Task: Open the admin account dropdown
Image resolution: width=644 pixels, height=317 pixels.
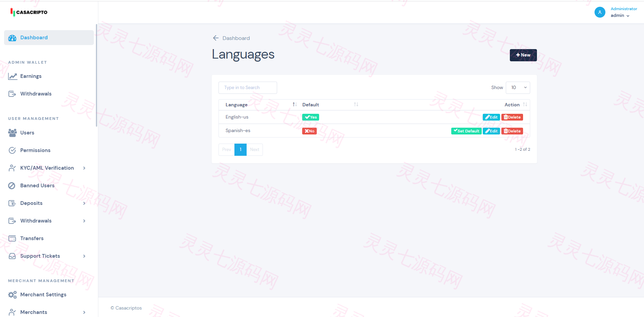Action: 620,16
